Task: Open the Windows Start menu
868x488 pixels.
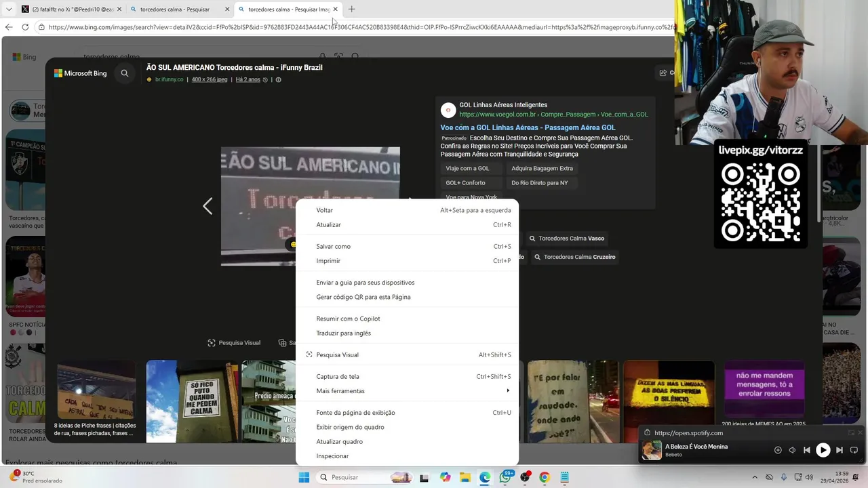Action: click(x=304, y=477)
